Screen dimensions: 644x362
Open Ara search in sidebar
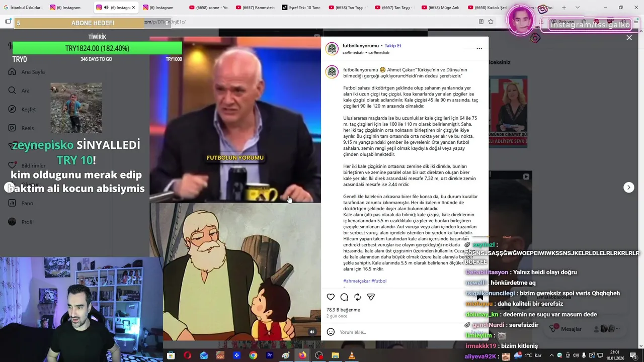click(x=19, y=90)
